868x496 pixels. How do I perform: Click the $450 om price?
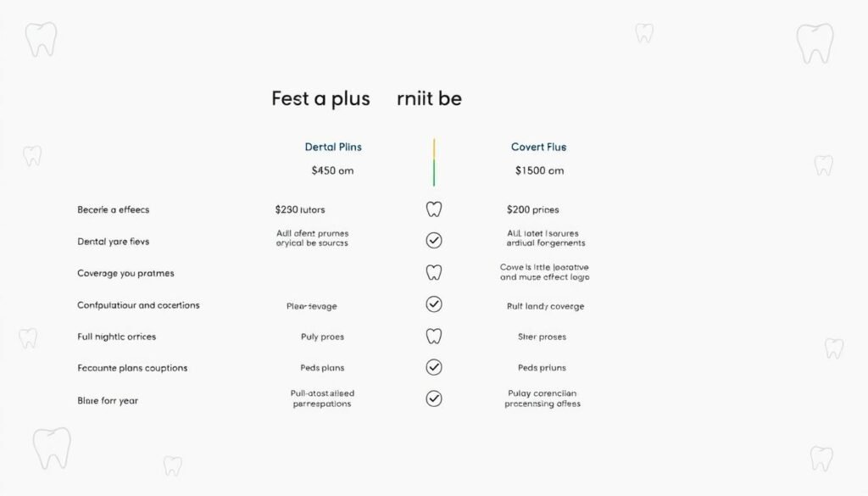[x=332, y=170]
